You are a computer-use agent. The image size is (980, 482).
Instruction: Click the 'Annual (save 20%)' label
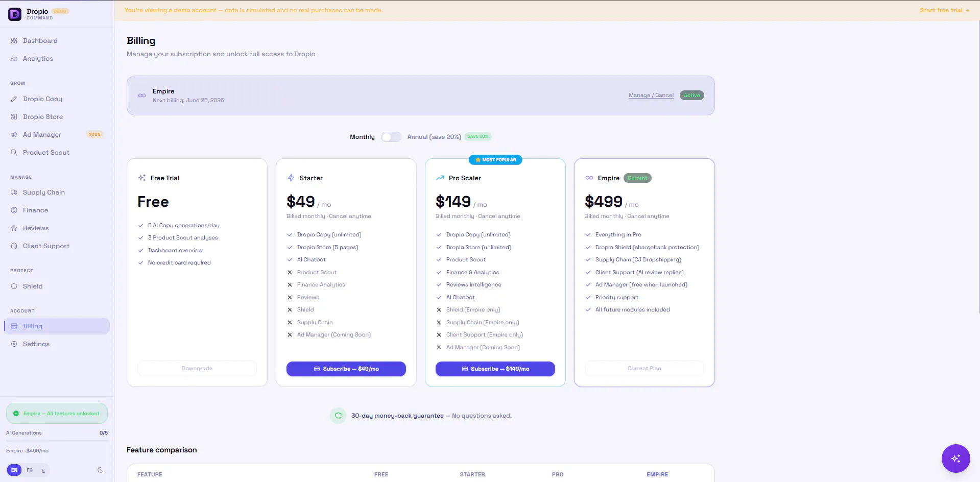434,137
